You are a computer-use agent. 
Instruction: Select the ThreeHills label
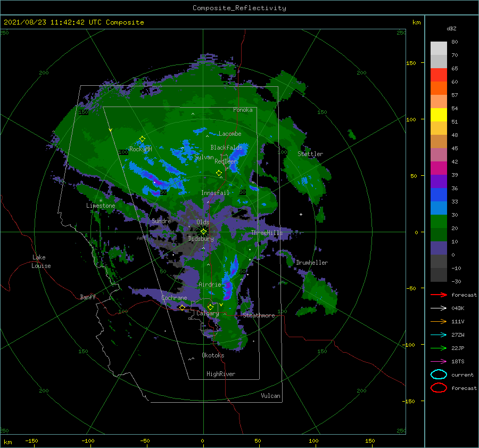pyautogui.click(x=267, y=233)
